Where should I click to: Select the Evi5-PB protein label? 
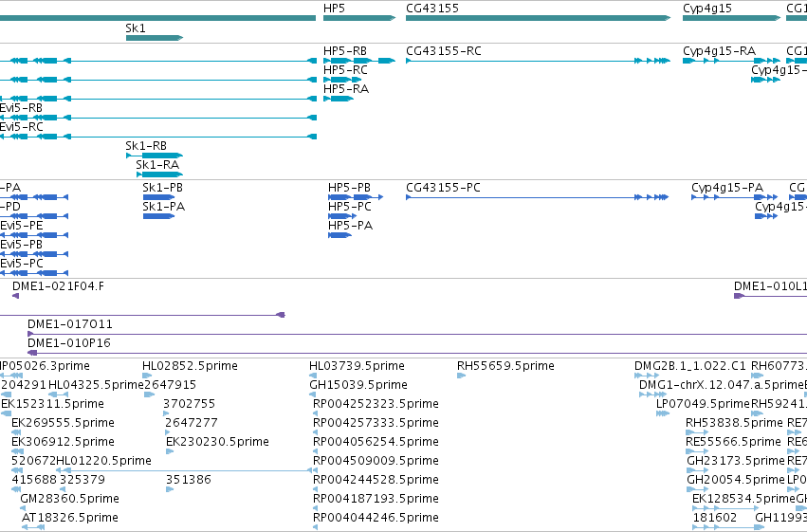click(x=21, y=245)
